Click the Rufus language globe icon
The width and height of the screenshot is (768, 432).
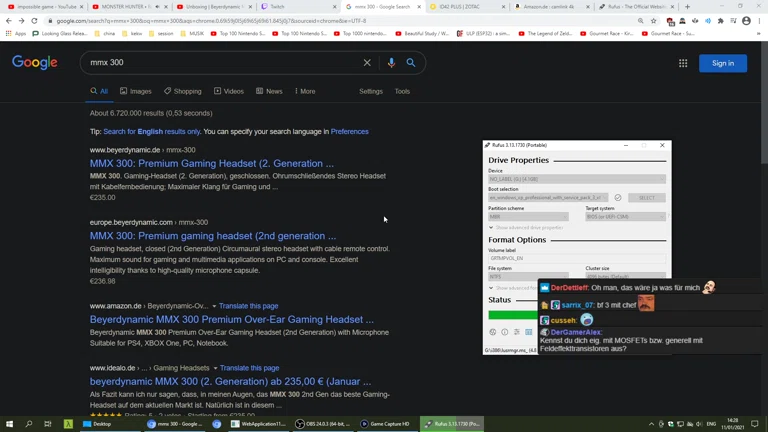click(492, 332)
